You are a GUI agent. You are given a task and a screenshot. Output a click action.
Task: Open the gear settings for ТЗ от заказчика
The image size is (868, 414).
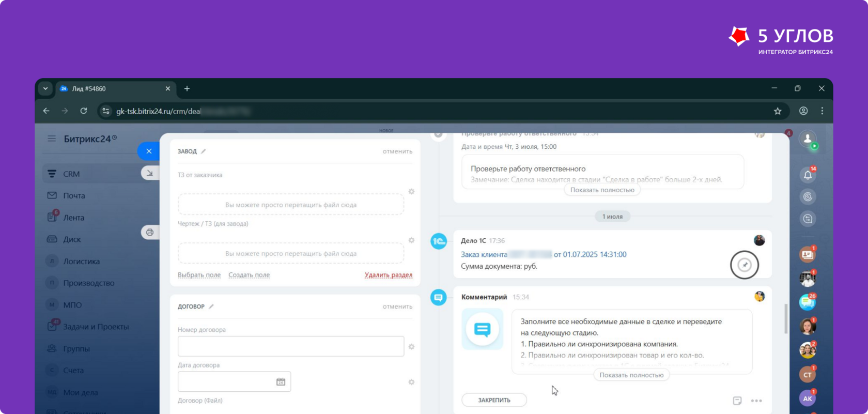pos(412,191)
